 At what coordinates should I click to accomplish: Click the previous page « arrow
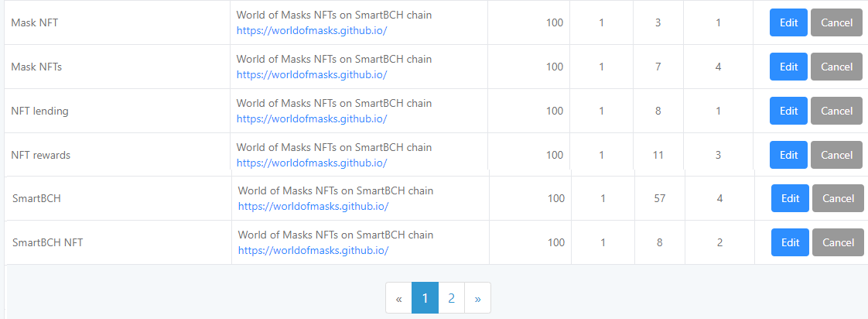[398, 298]
